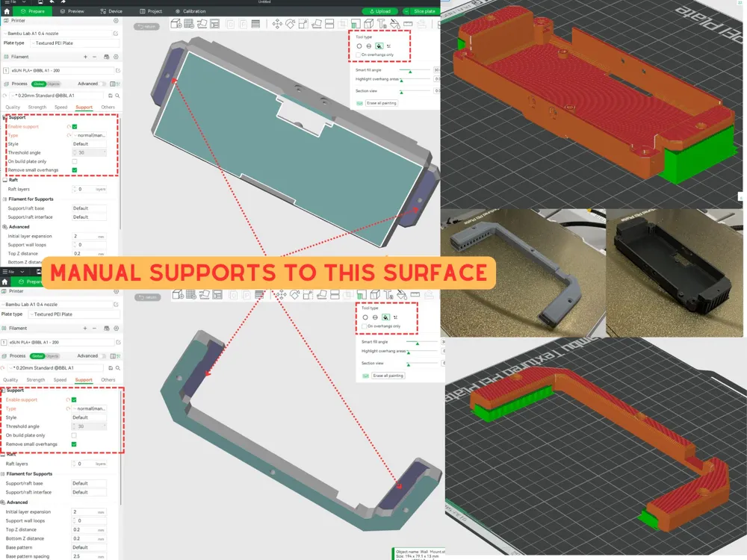Choose the Fill tool type in the upper panel
The image size is (747, 560).
click(x=379, y=46)
